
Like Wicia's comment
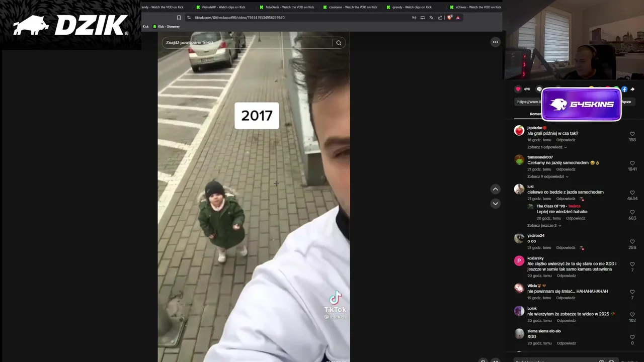(x=632, y=292)
